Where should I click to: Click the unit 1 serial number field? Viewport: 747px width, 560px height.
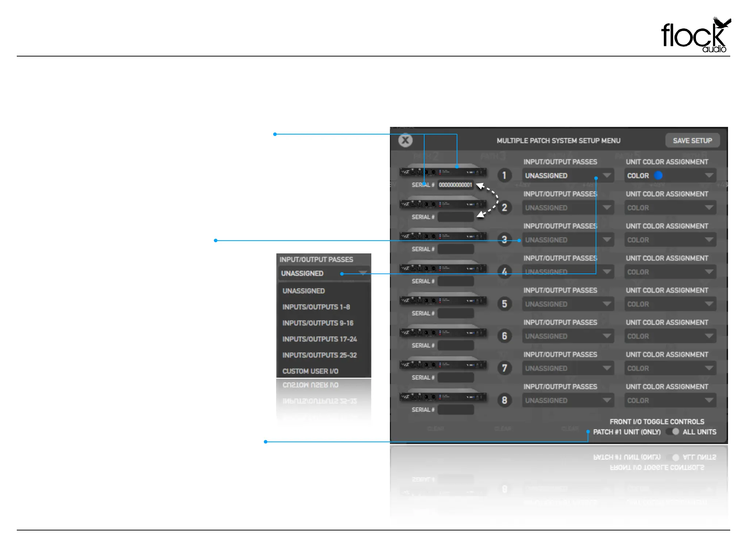click(455, 185)
